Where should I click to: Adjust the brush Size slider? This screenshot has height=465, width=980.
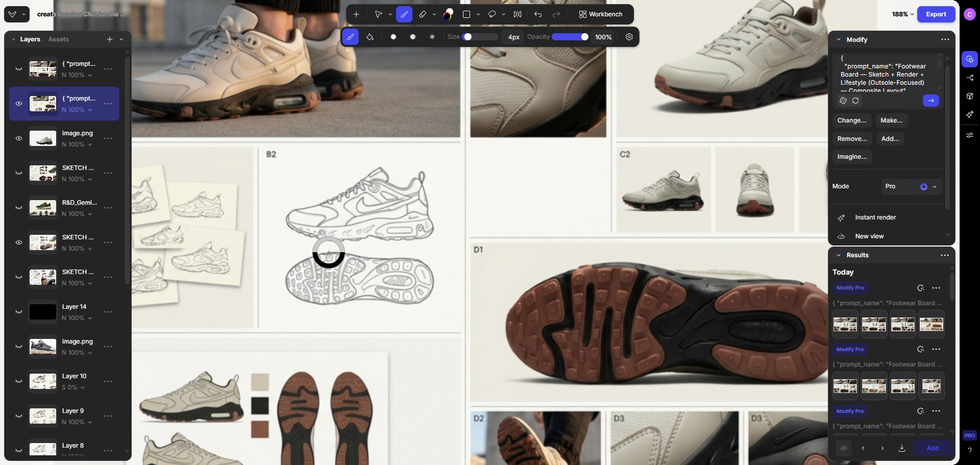point(480,37)
